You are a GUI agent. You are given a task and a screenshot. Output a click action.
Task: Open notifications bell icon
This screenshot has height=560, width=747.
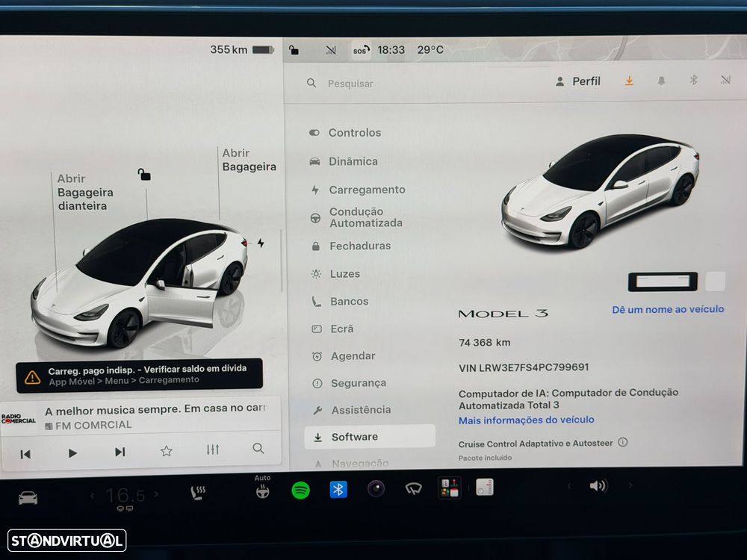(x=661, y=81)
